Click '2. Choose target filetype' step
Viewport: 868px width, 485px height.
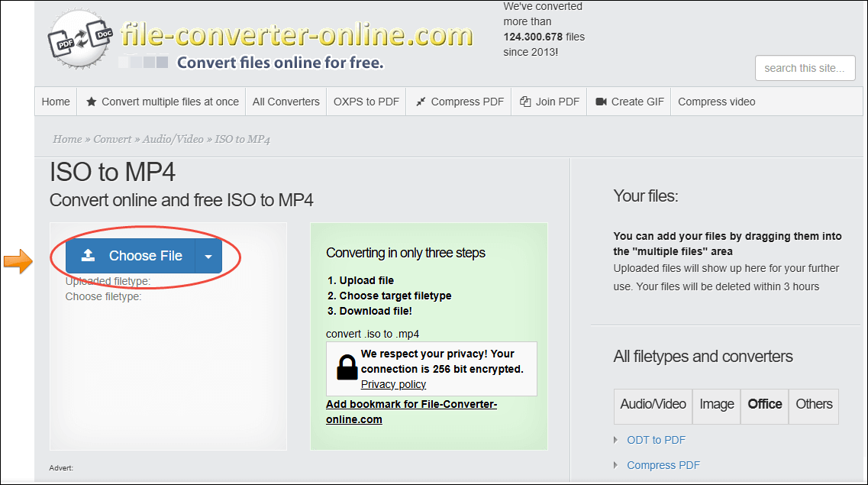point(389,296)
